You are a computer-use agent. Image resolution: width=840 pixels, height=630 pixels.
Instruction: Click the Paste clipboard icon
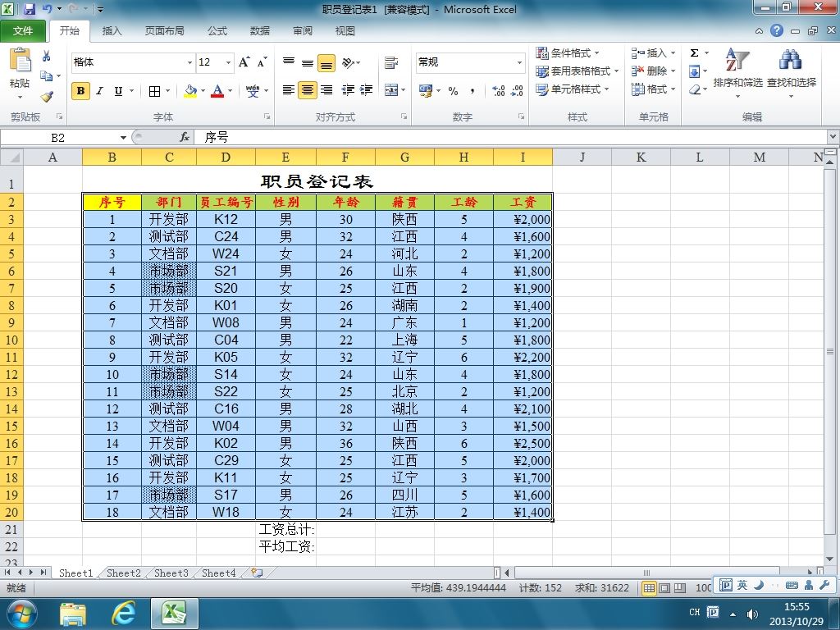(21, 60)
